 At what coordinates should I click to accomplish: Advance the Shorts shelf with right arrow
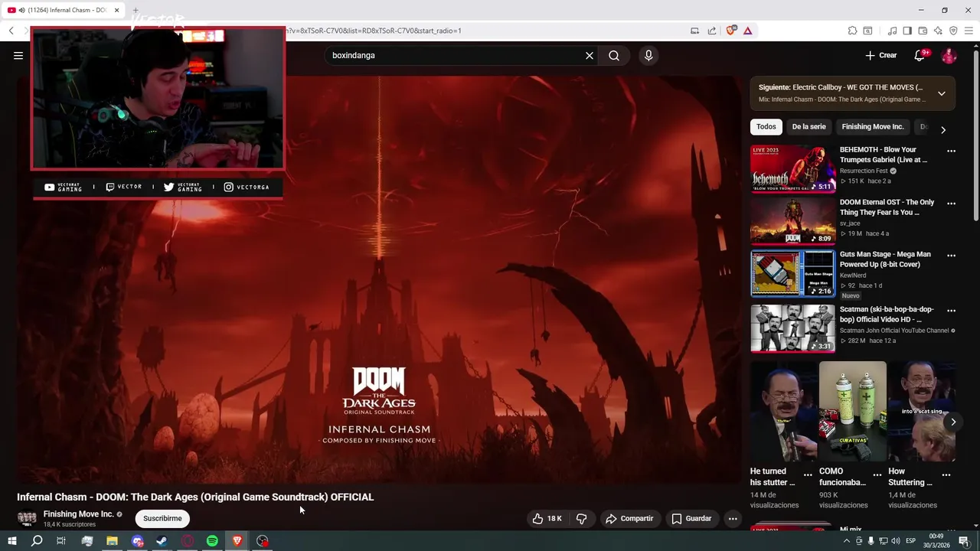953,422
